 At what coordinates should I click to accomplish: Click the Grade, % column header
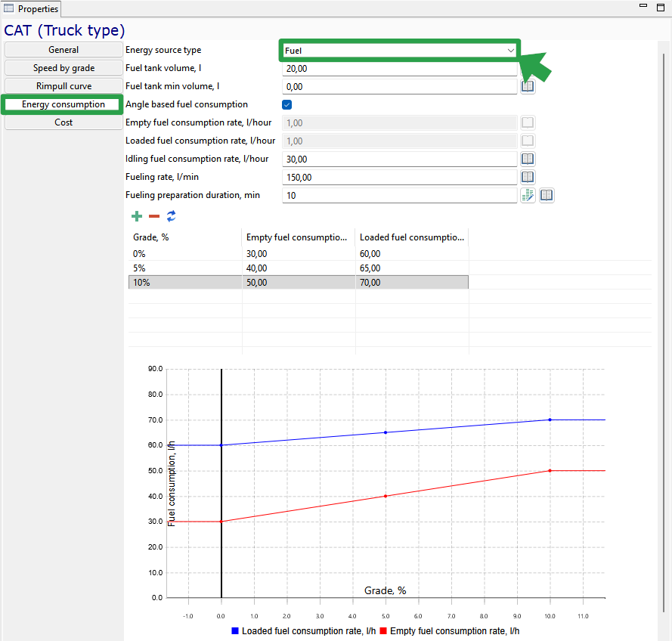[185, 237]
